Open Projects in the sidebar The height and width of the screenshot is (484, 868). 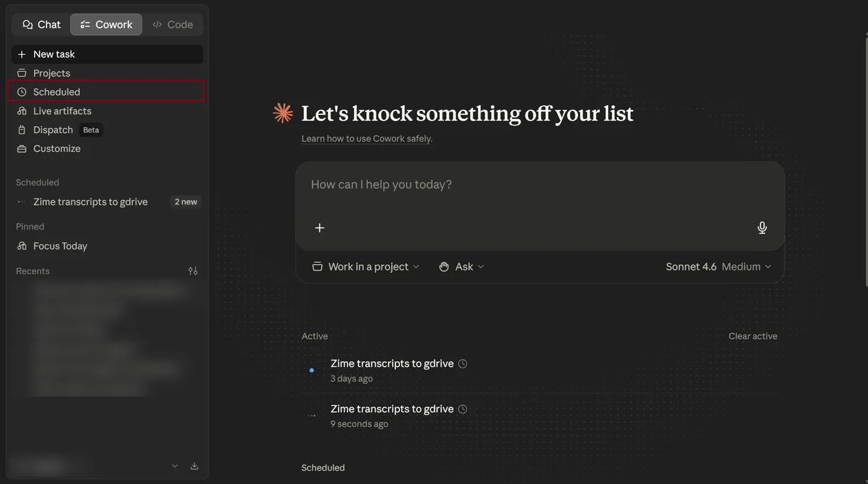tap(107, 73)
